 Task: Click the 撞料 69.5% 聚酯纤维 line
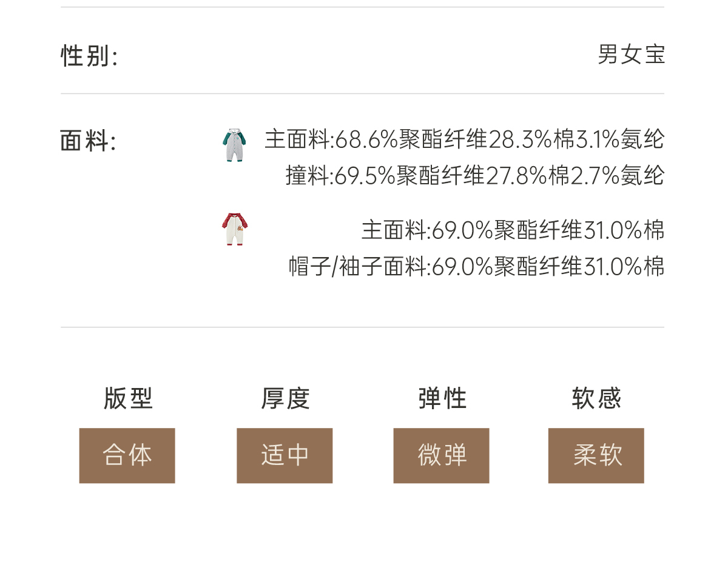475,176
